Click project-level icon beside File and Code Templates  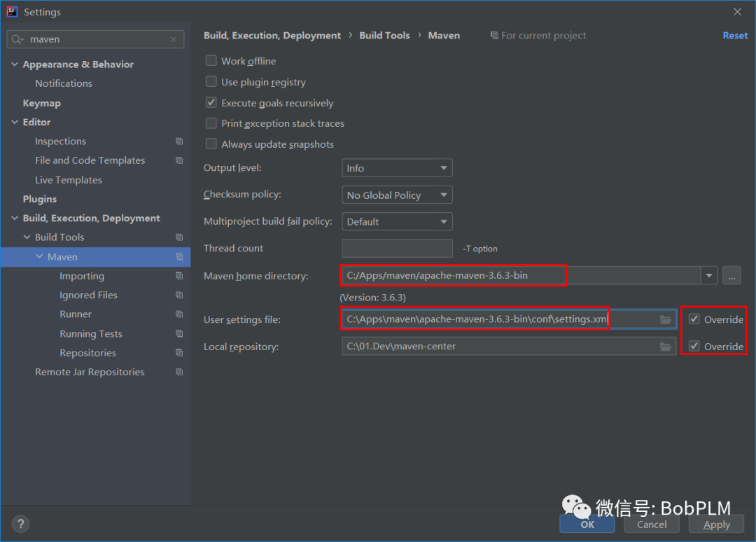coord(179,160)
